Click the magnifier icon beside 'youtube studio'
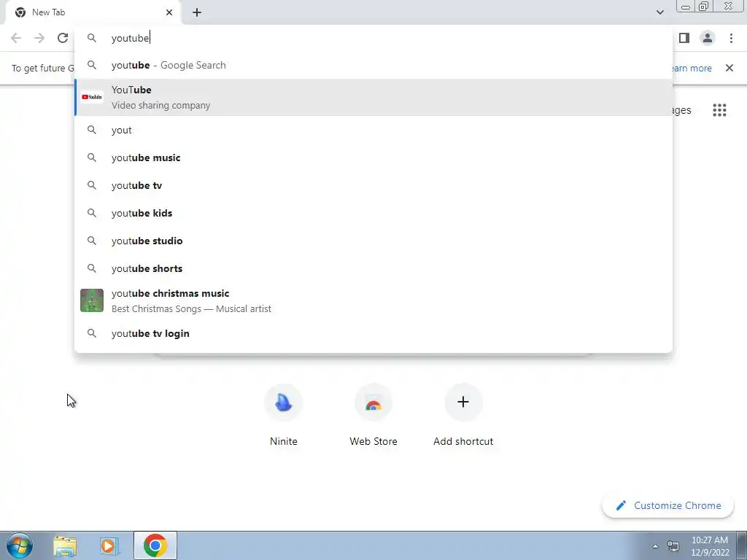Viewport: 747px width, 560px height. click(92, 241)
